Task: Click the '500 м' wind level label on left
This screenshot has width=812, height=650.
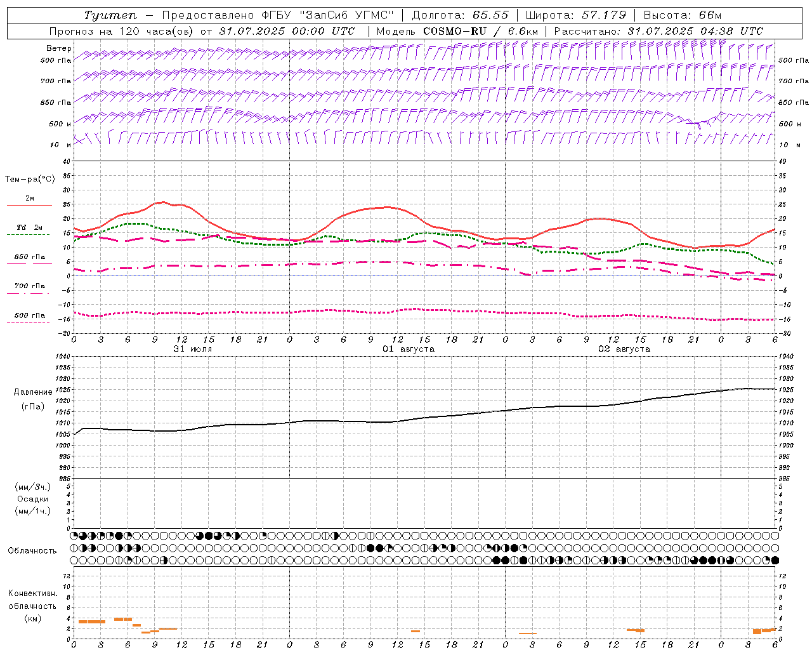Action: pos(60,124)
